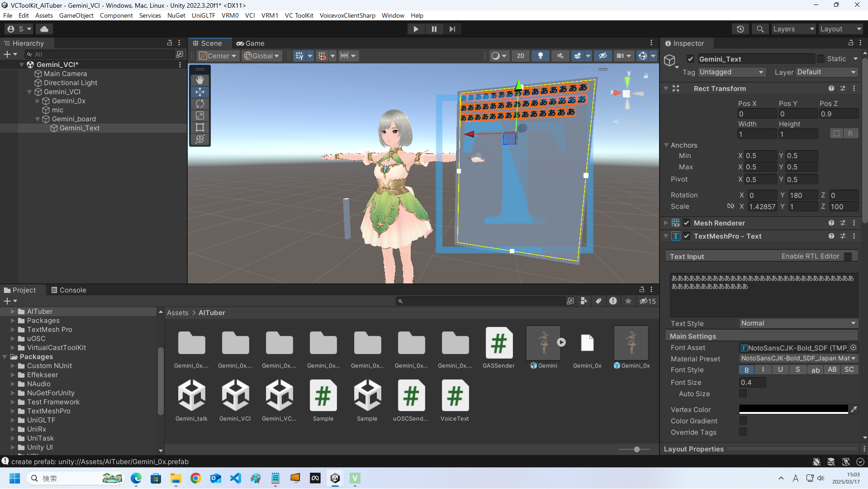868x489 pixels.
Task: Enable the Static checkbox
Action: click(x=821, y=59)
